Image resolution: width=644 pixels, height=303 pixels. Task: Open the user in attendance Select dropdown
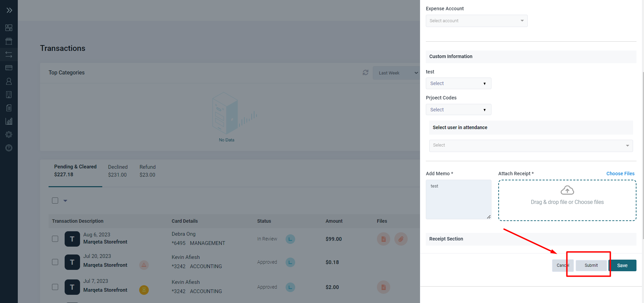click(531, 146)
